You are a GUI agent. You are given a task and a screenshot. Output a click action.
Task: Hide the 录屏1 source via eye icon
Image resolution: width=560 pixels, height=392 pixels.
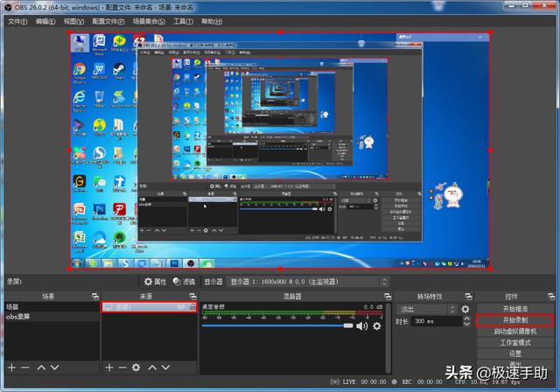[x=180, y=307]
